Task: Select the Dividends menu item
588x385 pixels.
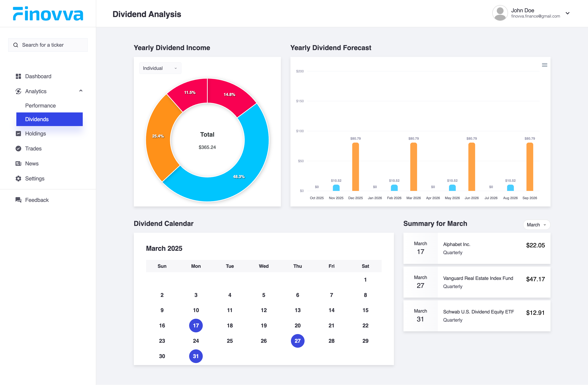Action: pos(49,119)
